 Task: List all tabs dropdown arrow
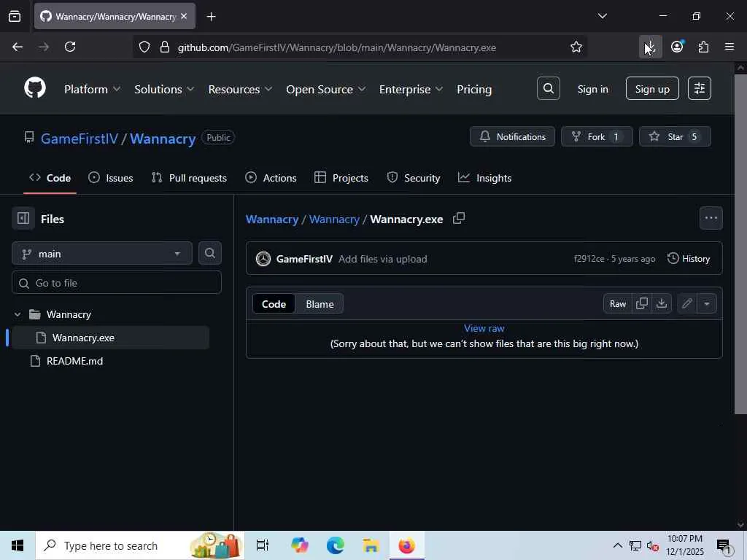[602, 16]
